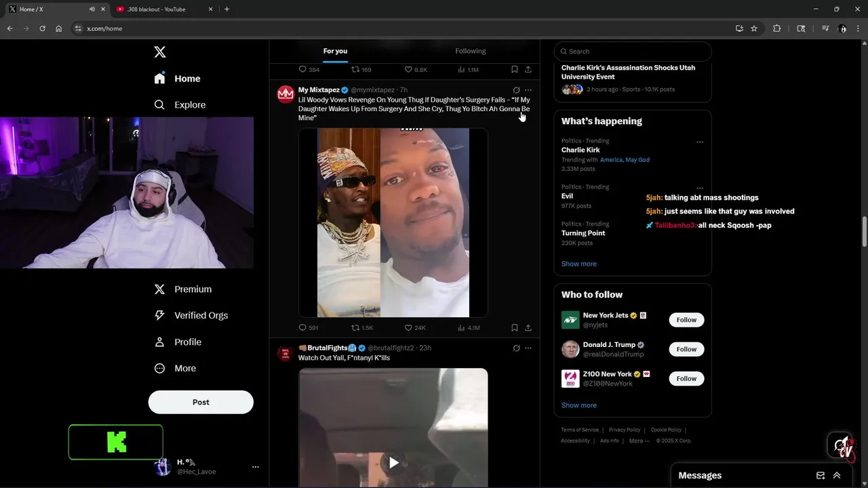This screenshot has width=868, height=488.
Task: View analytics of My Mixtapez post (4.1M)
Action: (x=469, y=328)
